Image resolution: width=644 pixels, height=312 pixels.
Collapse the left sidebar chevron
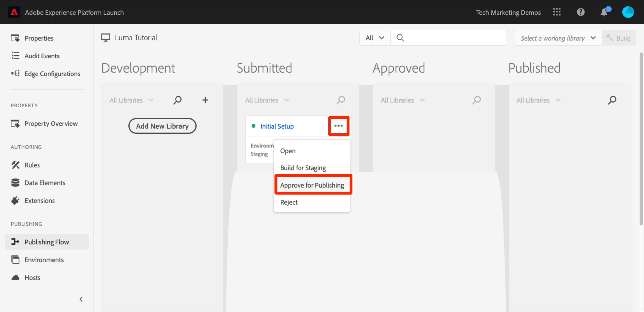pos(81,299)
